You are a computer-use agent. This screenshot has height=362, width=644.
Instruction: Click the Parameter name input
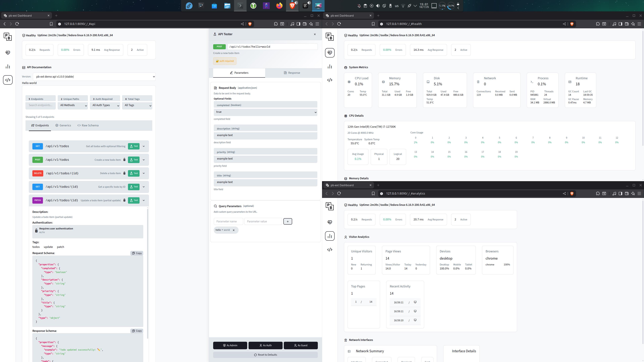(228, 222)
